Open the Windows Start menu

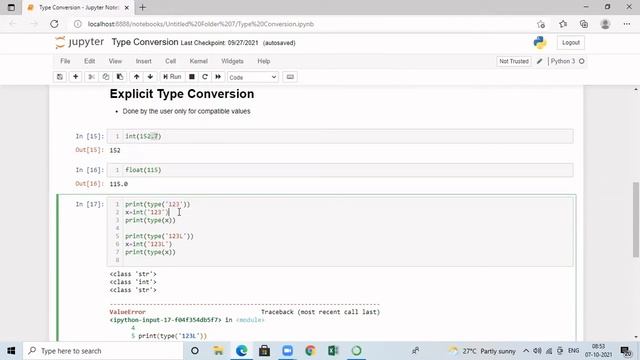[x=11, y=351]
